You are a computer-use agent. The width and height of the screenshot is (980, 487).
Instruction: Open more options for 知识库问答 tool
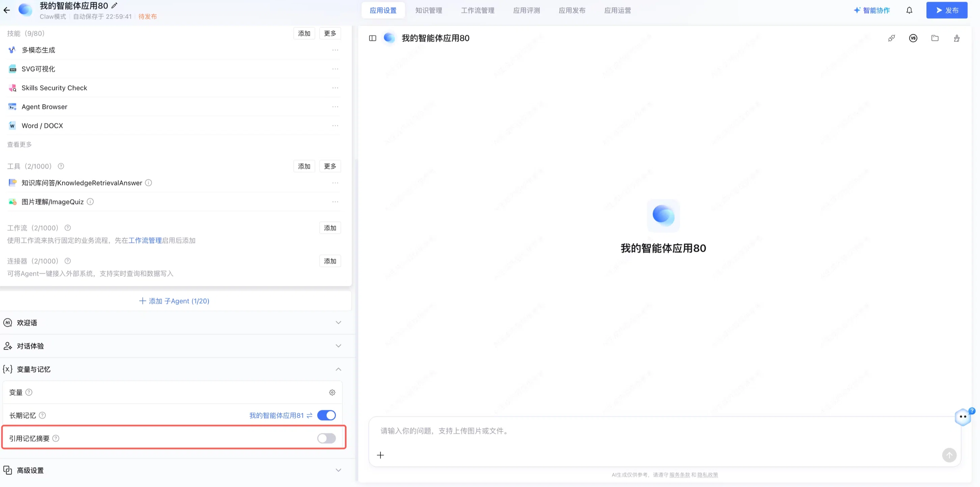coord(335,183)
